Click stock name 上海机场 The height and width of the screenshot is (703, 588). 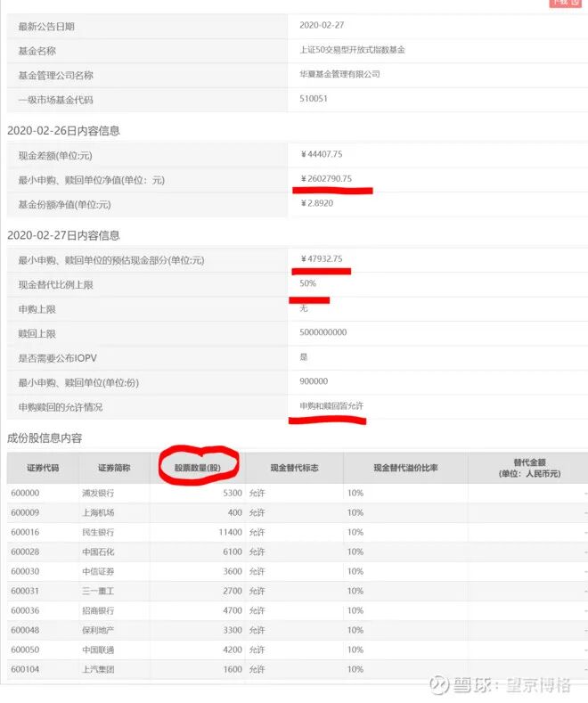(98, 512)
